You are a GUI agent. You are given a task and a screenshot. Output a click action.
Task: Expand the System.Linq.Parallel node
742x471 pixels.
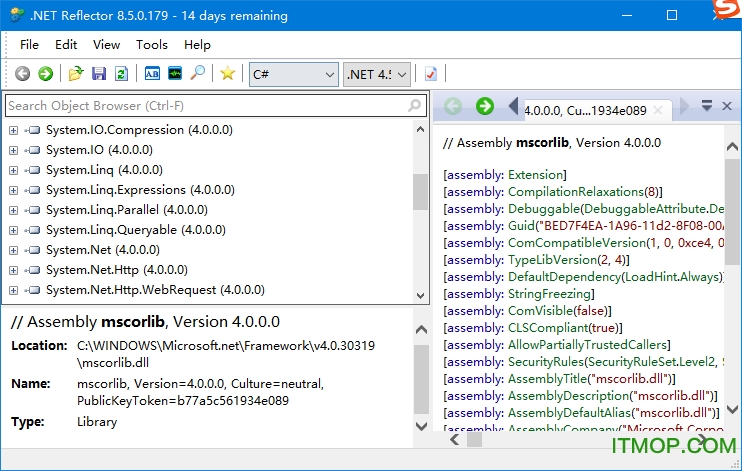coord(13,210)
